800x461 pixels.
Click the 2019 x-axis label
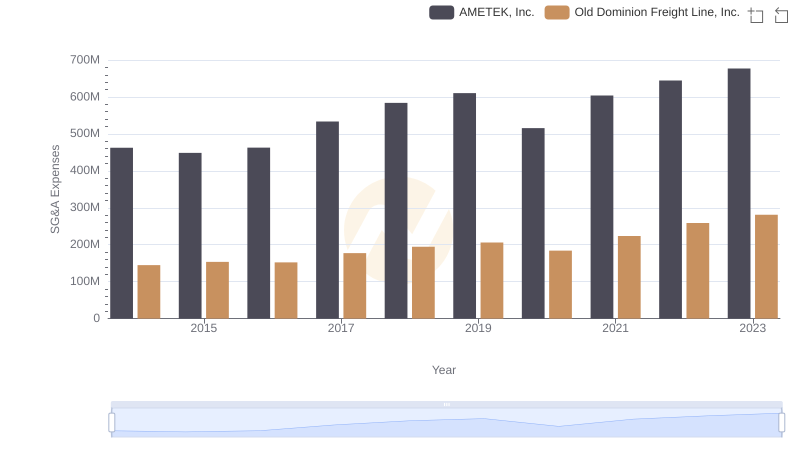pos(478,328)
